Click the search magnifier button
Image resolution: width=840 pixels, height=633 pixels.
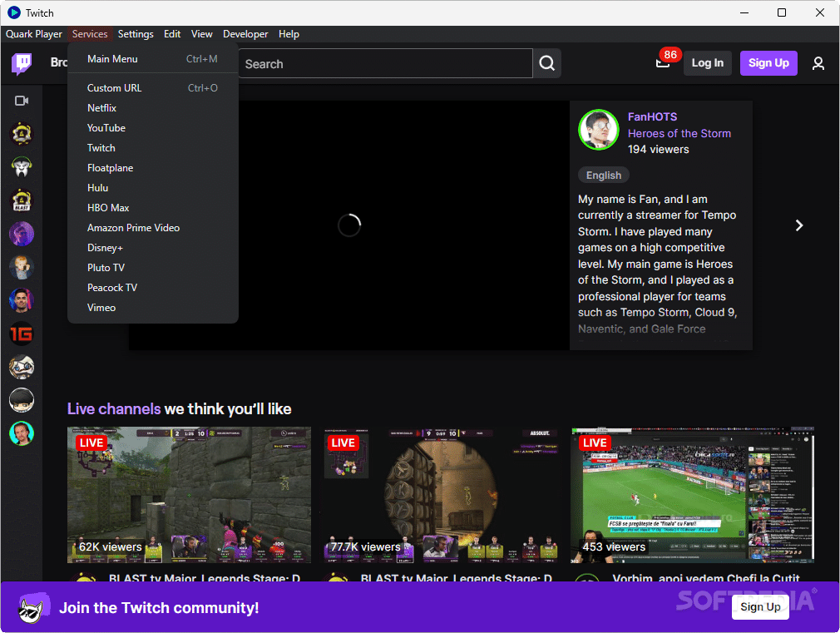pos(547,63)
